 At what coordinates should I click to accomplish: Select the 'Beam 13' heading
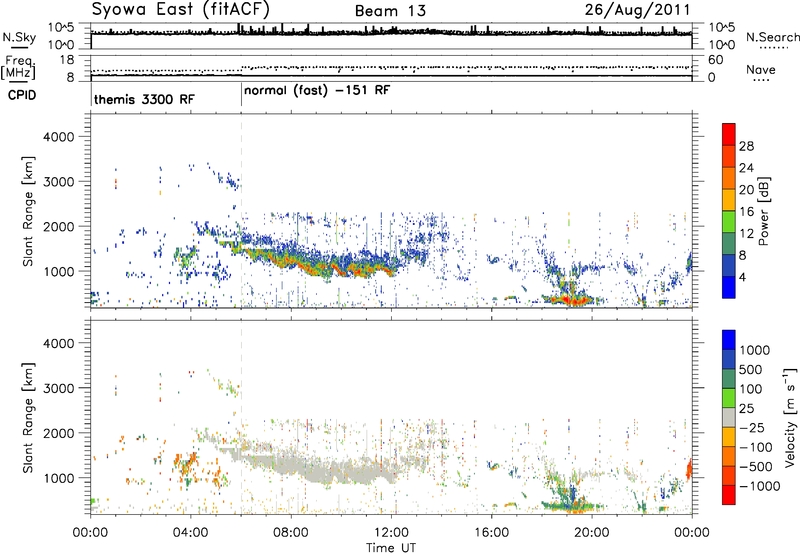(390, 11)
